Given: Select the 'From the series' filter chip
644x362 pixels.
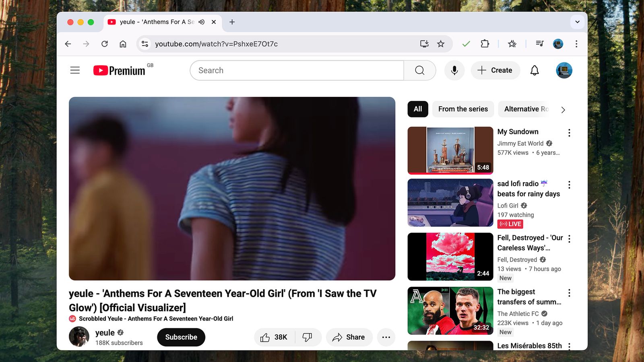Looking at the screenshot, I should [463, 109].
